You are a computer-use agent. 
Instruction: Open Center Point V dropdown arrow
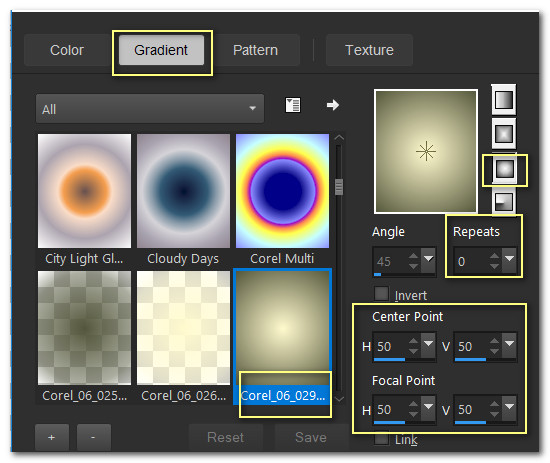(x=509, y=345)
